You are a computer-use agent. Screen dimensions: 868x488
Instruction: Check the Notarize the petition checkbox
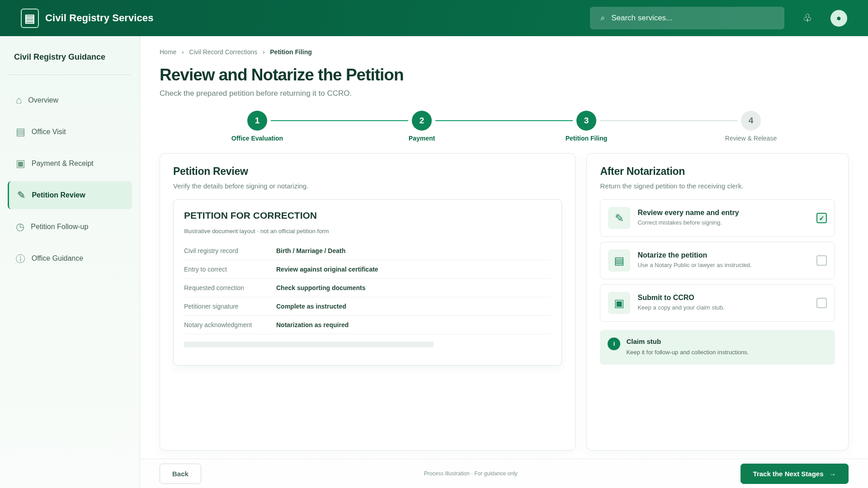[821, 260]
